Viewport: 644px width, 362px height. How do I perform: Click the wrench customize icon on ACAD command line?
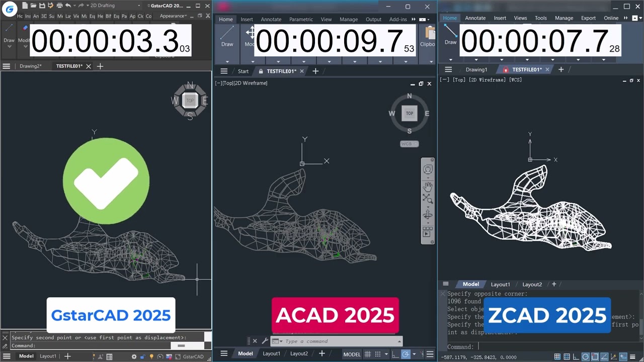265,341
